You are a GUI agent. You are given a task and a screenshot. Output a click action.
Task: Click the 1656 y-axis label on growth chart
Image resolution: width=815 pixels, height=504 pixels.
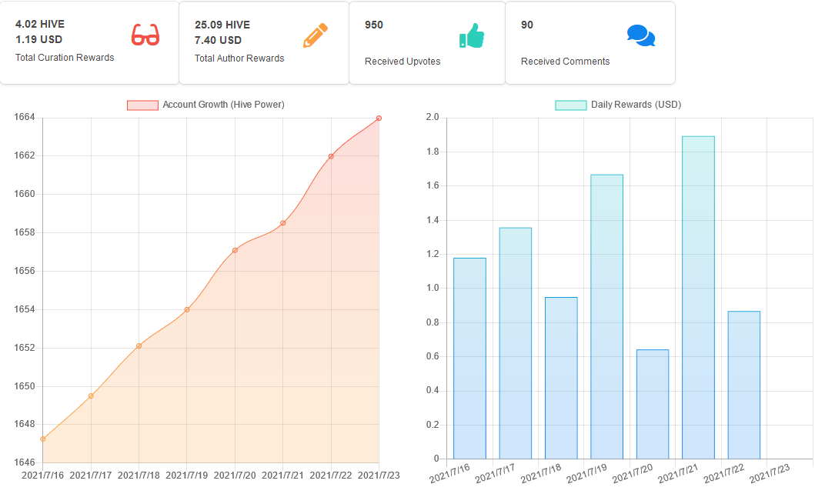point(25,271)
